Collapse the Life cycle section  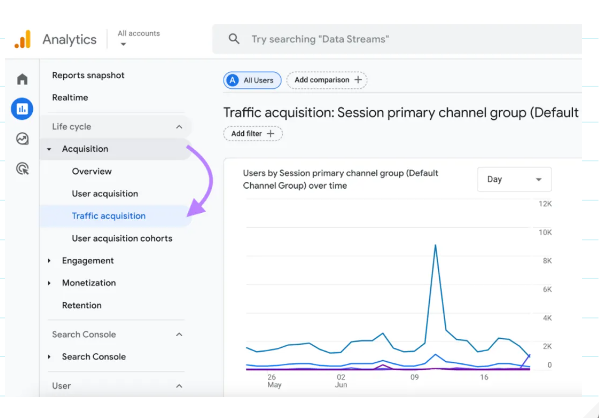click(x=179, y=127)
